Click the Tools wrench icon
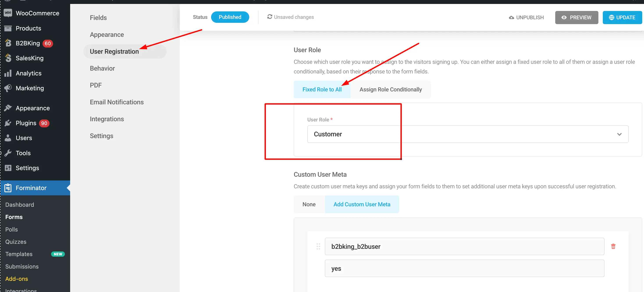 pos(8,153)
